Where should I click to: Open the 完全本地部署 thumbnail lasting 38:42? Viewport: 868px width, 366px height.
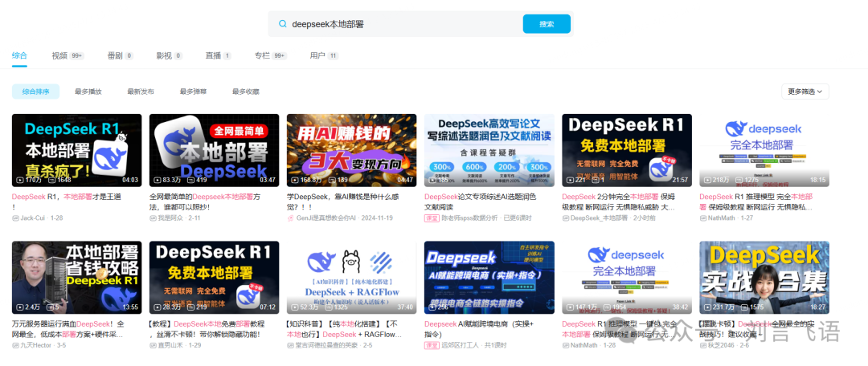point(627,278)
